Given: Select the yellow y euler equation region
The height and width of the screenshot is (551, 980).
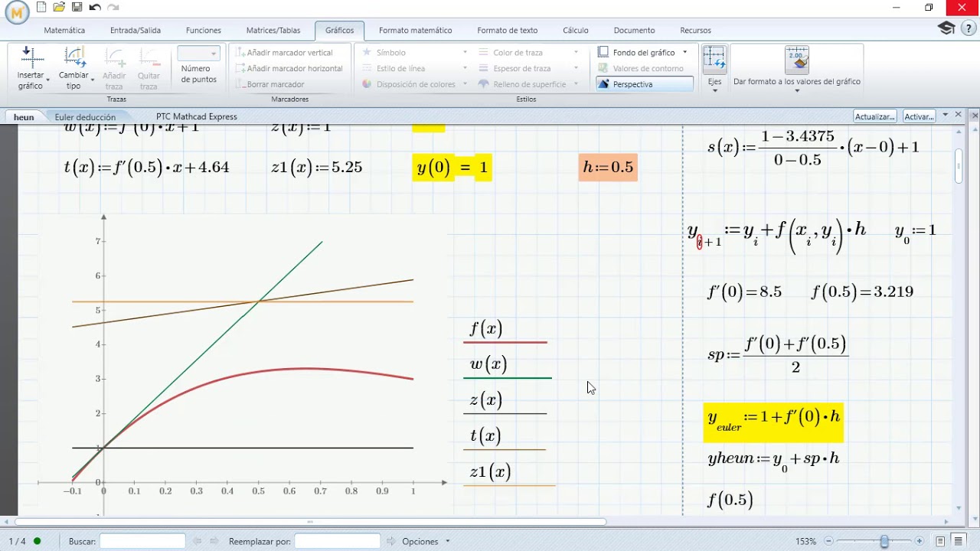Looking at the screenshot, I should pos(773,422).
